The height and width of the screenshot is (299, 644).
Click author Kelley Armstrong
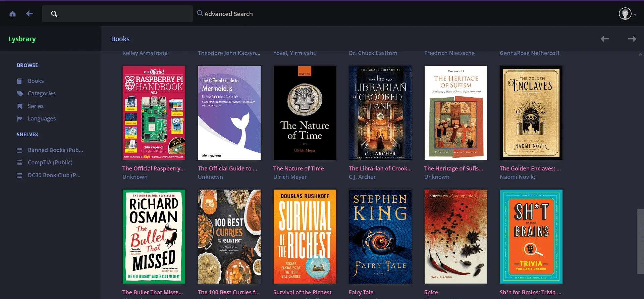pos(145,53)
